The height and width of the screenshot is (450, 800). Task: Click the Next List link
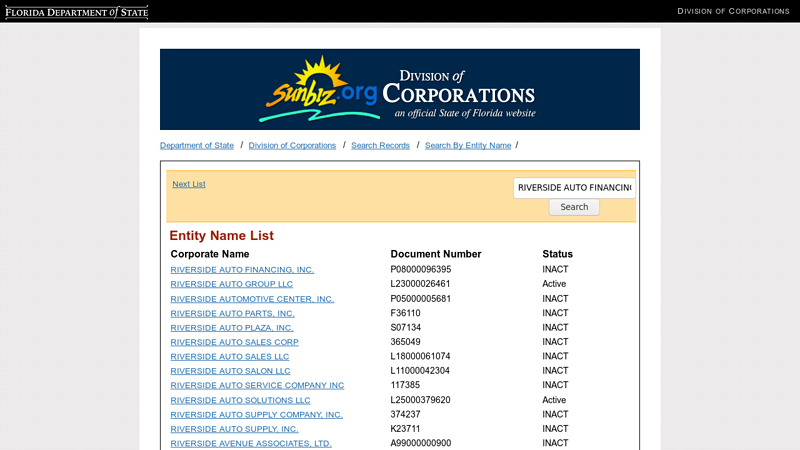click(189, 184)
